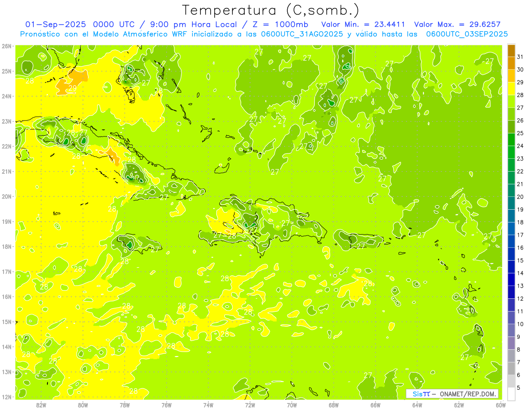Screen dimensions: 532x411
Task: Click the orange swatch between 30 and 31
Action: (511, 63)
